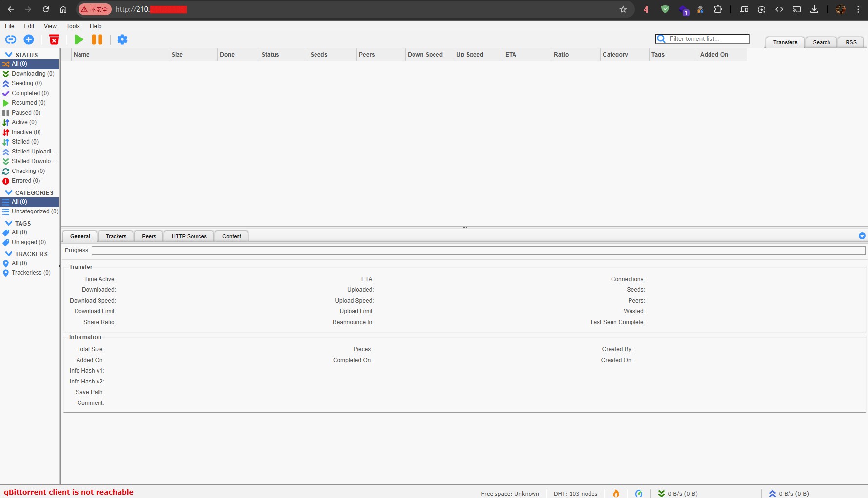Select the Stalled Downloading status filter
The height and width of the screenshot is (498, 868).
[29, 161]
